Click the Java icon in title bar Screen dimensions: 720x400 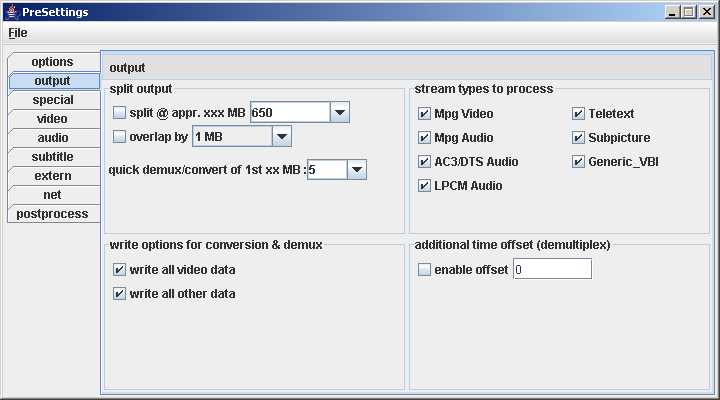tap(10, 11)
